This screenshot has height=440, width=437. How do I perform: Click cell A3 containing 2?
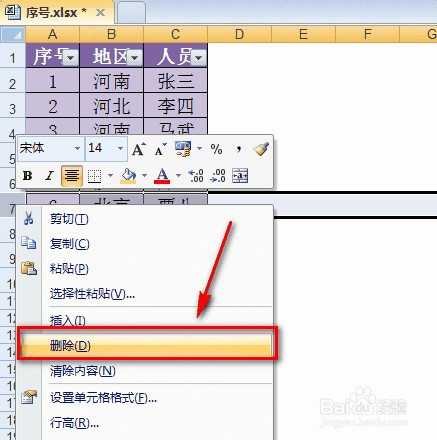coord(53,105)
